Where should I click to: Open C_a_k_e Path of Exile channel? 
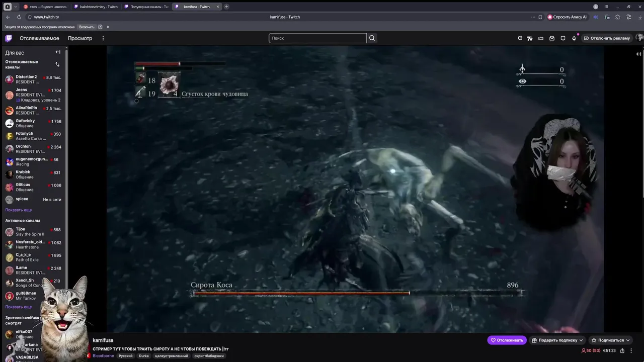(x=33, y=257)
